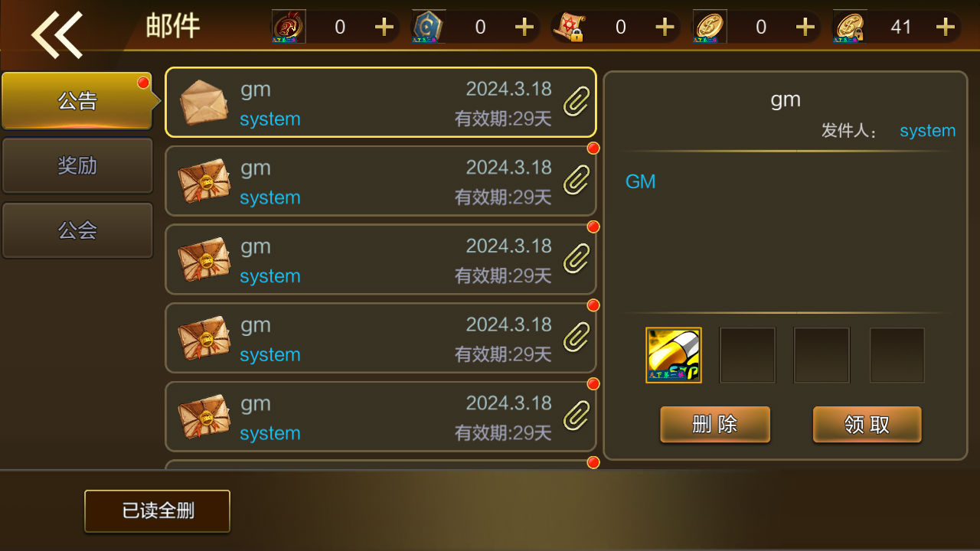Add more of the red helmet currency with its plus
The image size is (980, 551).
pos(384,28)
